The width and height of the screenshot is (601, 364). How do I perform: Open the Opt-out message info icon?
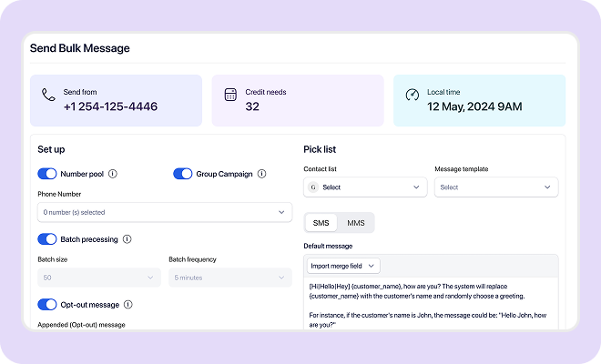click(x=128, y=304)
